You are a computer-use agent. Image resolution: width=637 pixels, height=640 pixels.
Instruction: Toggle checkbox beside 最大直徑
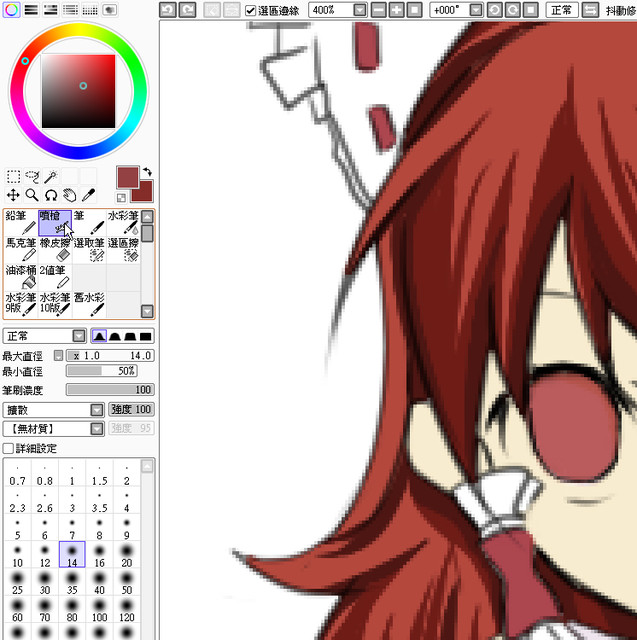58,356
